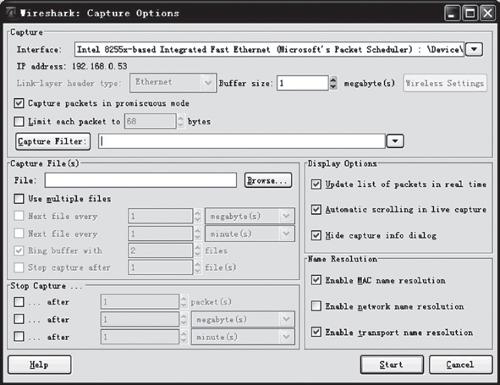
Task: Enable stop capture after megabyte(s) checkbox
Action: click(19, 319)
